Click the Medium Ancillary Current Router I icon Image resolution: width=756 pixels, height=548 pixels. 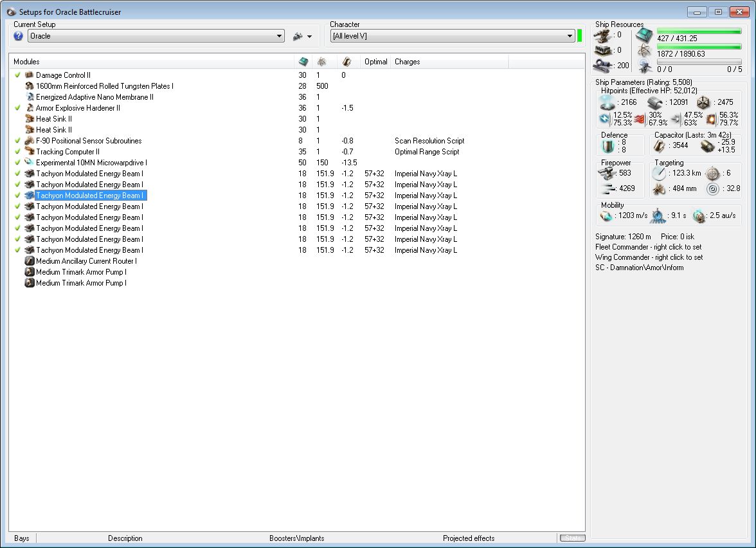pos(30,261)
